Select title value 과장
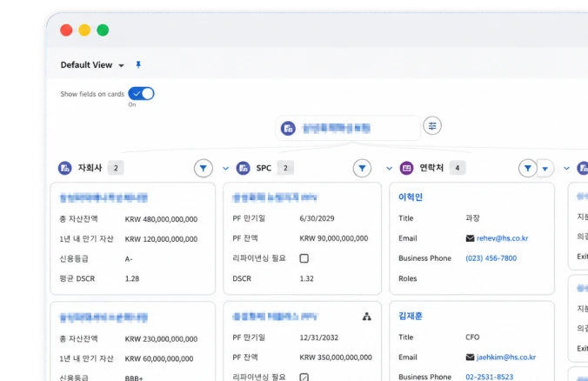The height and width of the screenshot is (381, 588). pyautogui.click(x=472, y=217)
